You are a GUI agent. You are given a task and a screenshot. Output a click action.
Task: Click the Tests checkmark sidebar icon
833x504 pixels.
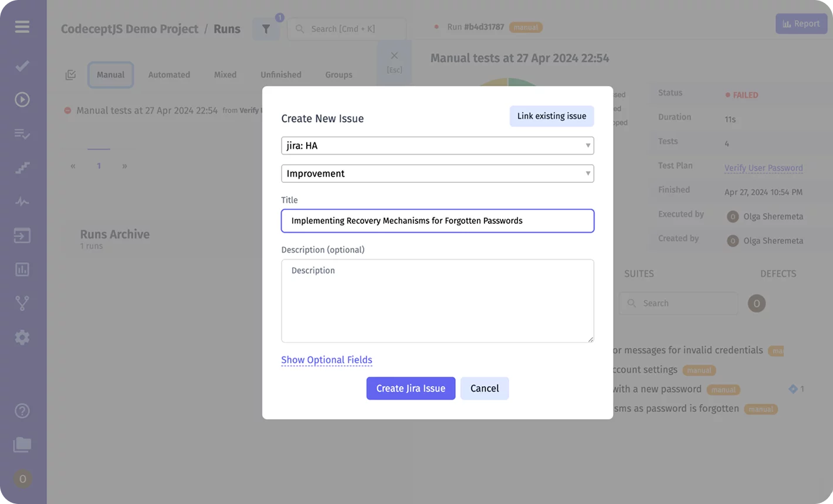click(x=22, y=66)
